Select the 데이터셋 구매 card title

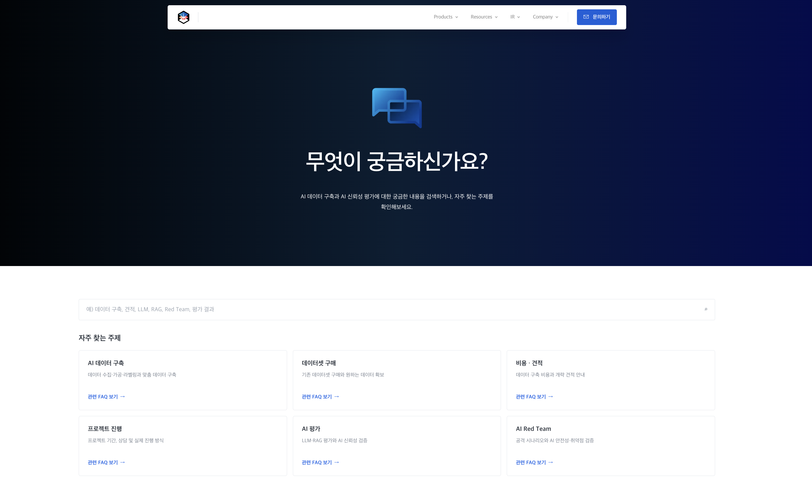tap(318, 363)
